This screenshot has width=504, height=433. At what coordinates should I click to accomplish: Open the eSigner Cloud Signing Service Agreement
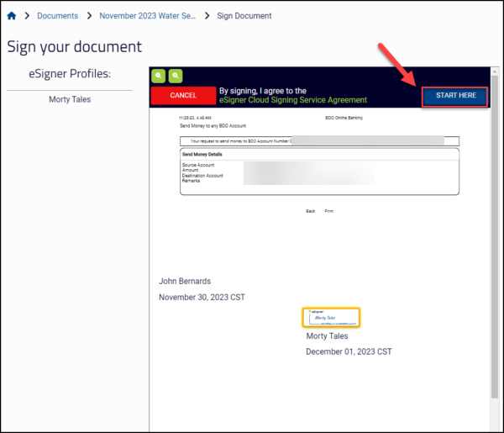292,100
